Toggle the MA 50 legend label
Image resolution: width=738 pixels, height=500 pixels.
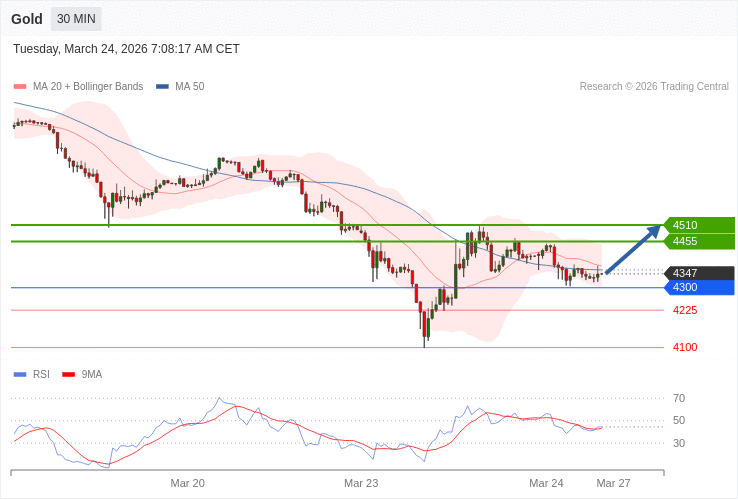click(189, 87)
